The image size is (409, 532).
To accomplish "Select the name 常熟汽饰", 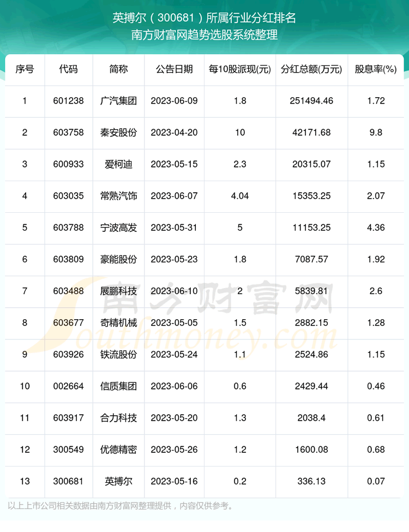I will pyautogui.click(x=118, y=196).
